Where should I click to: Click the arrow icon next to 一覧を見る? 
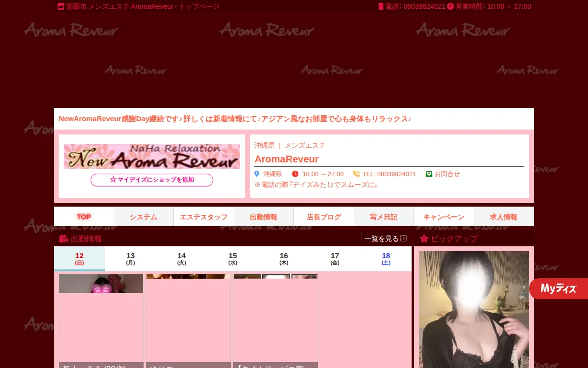404,238
